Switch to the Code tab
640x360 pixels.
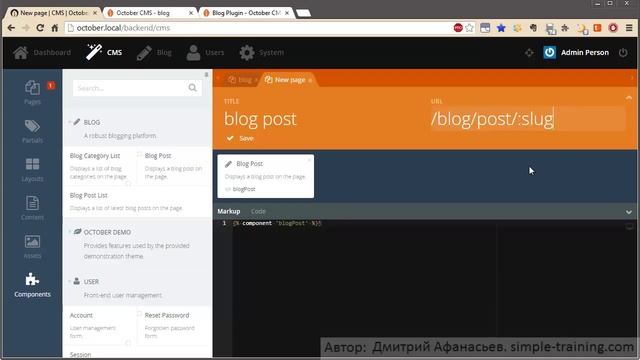pos(258,211)
